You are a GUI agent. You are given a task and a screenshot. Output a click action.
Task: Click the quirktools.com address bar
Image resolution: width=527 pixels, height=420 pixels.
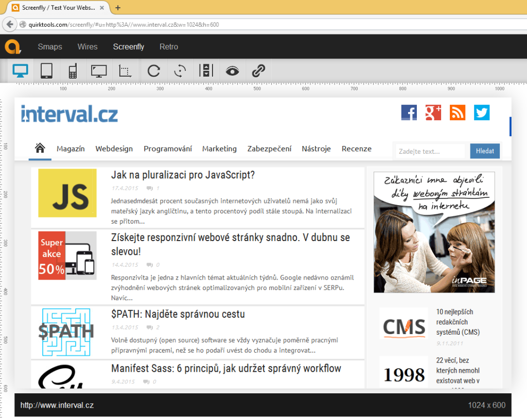[269, 25]
